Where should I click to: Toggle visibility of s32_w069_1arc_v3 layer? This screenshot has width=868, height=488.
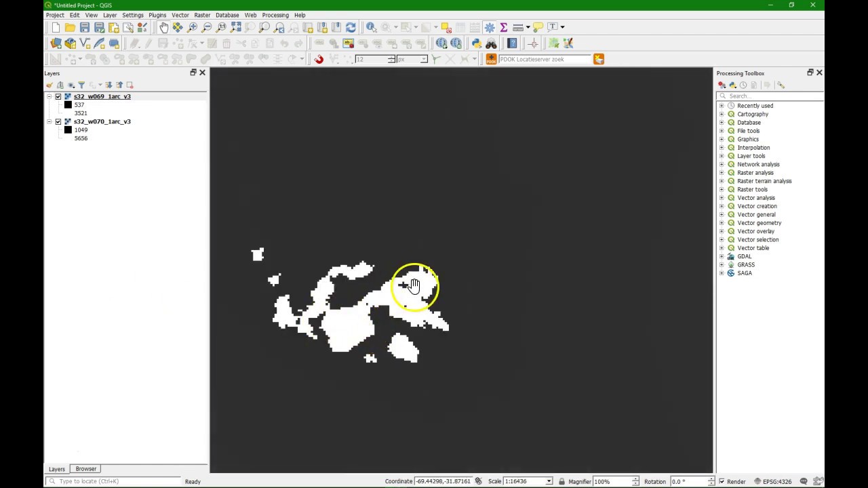tap(58, 96)
